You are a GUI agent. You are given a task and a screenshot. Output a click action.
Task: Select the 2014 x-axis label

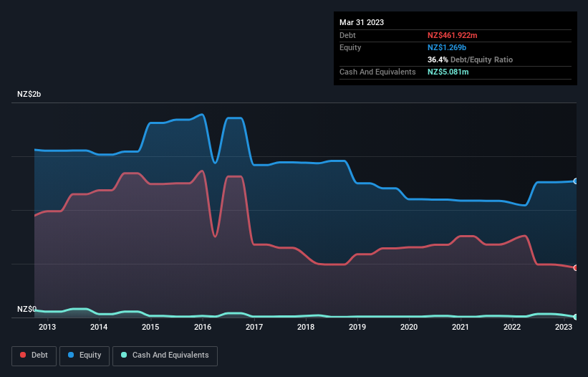click(x=99, y=327)
